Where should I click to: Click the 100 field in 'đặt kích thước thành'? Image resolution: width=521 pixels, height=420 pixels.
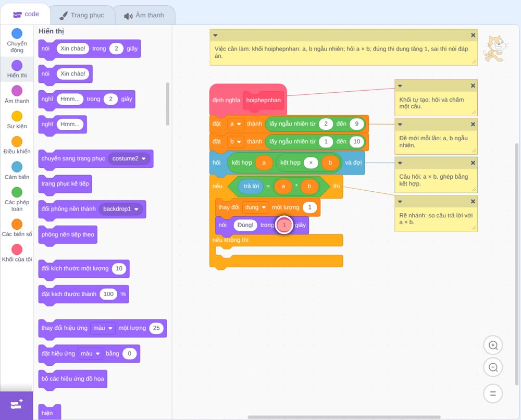click(x=109, y=294)
